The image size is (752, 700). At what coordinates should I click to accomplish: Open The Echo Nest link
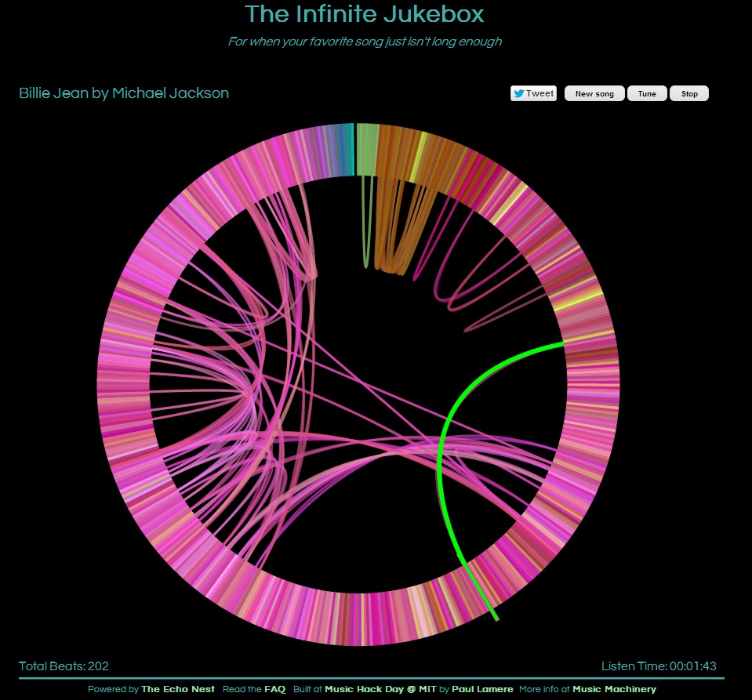[177, 689]
